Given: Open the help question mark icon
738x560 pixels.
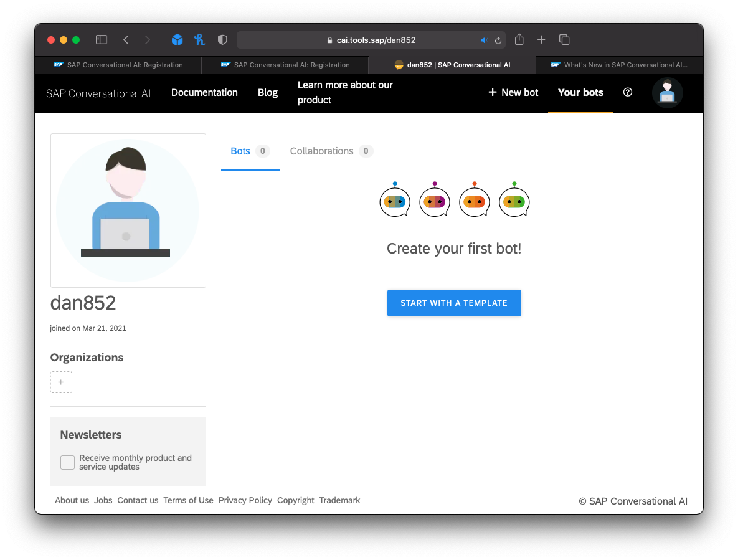Looking at the screenshot, I should click(x=627, y=92).
